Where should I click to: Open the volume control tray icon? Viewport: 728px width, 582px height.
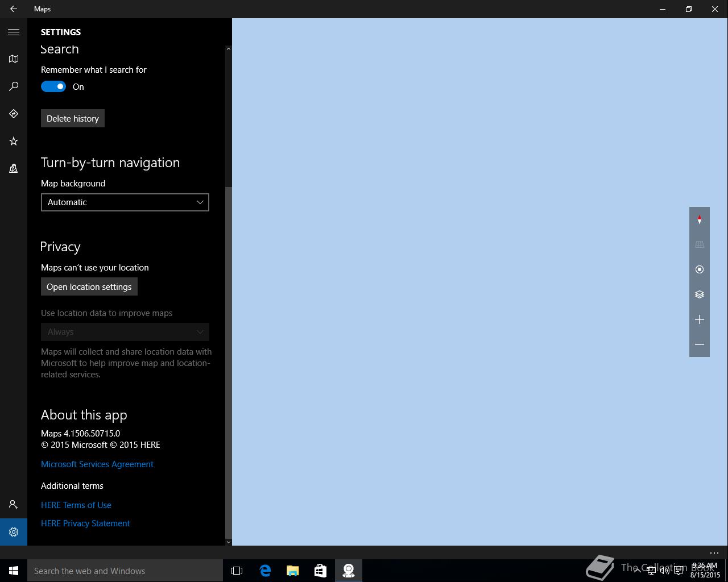(664, 571)
